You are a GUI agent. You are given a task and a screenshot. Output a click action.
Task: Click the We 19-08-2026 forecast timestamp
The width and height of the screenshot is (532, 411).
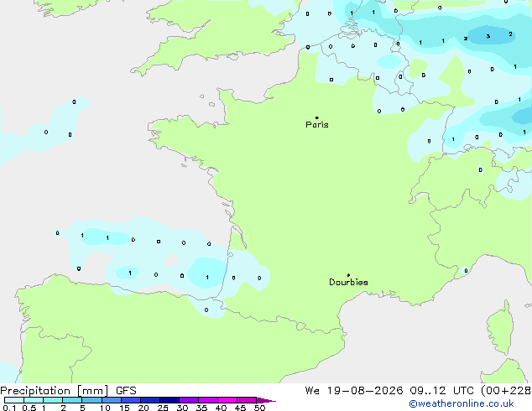(418, 391)
